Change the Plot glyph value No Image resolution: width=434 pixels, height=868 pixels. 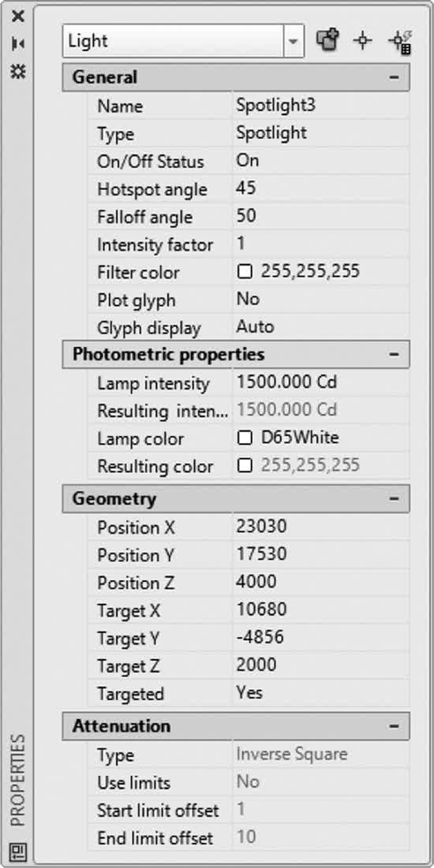[321, 300]
